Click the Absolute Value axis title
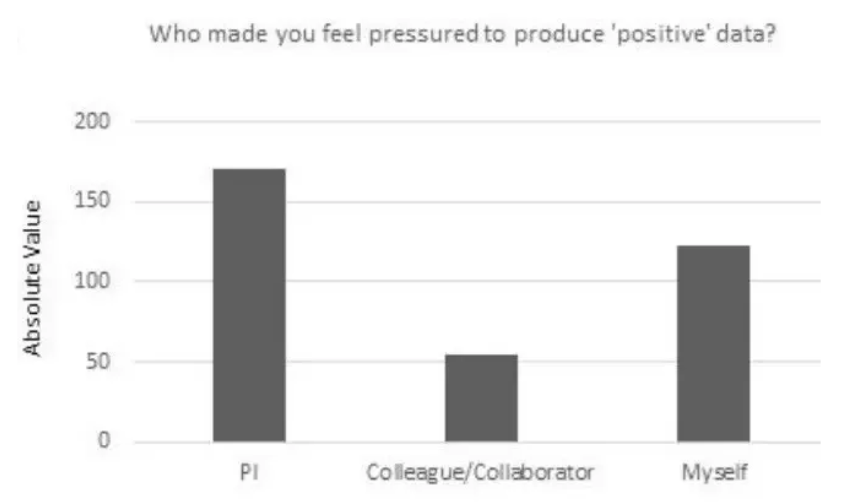Screen dimensions: 843x504 34,279
